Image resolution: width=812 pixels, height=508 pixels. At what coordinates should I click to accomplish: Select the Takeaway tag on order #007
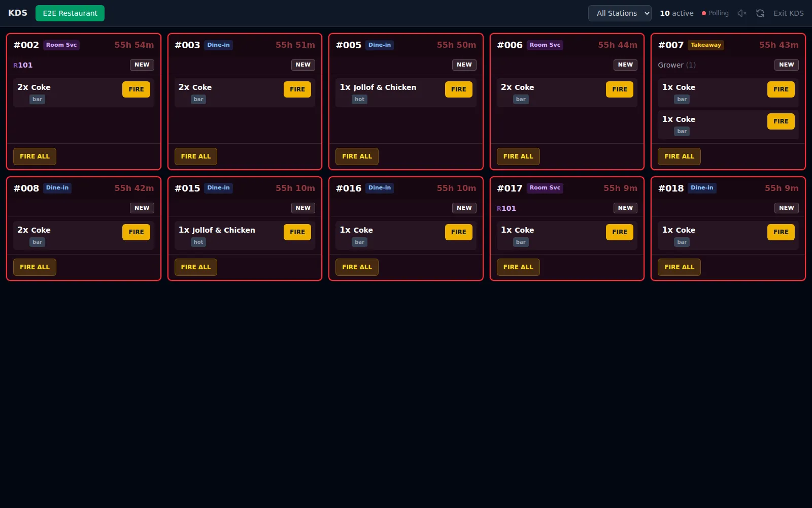(705, 45)
